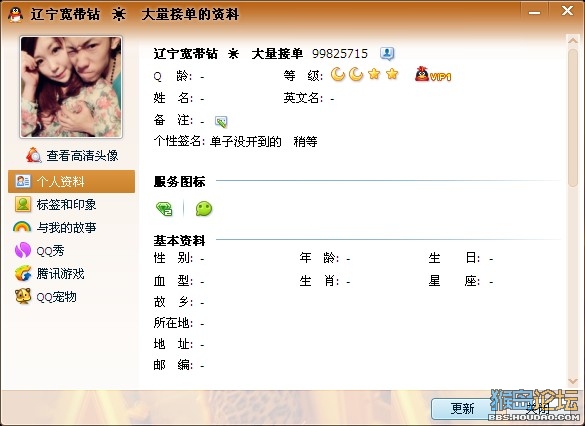This screenshot has width=585, height=426.
Task: Open the green diamond service icon
Action: tap(164, 209)
